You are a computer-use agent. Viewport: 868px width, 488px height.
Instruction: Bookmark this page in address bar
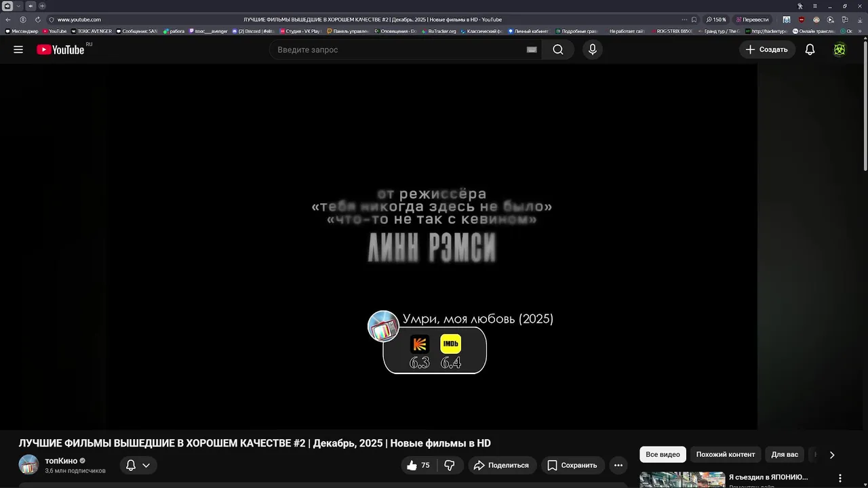[x=694, y=20]
